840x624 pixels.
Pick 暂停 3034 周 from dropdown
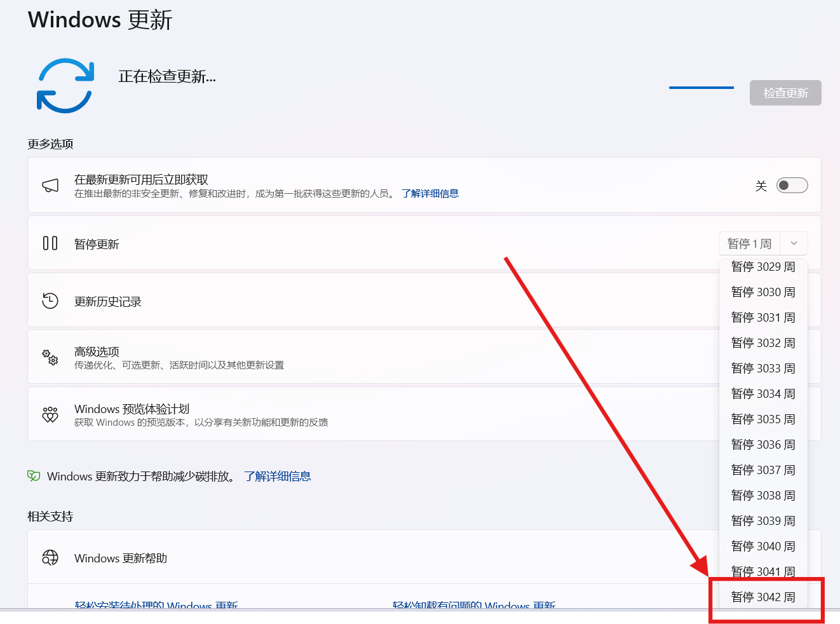[x=763, y=394]
